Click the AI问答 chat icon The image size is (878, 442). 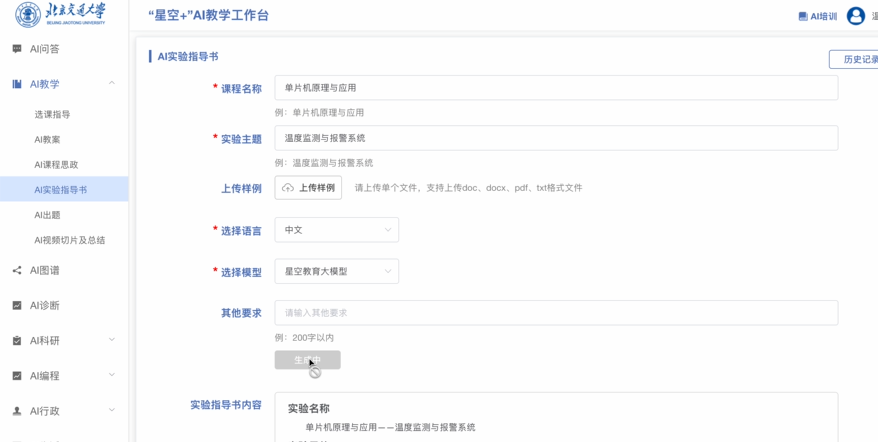[x=17, y=49]
